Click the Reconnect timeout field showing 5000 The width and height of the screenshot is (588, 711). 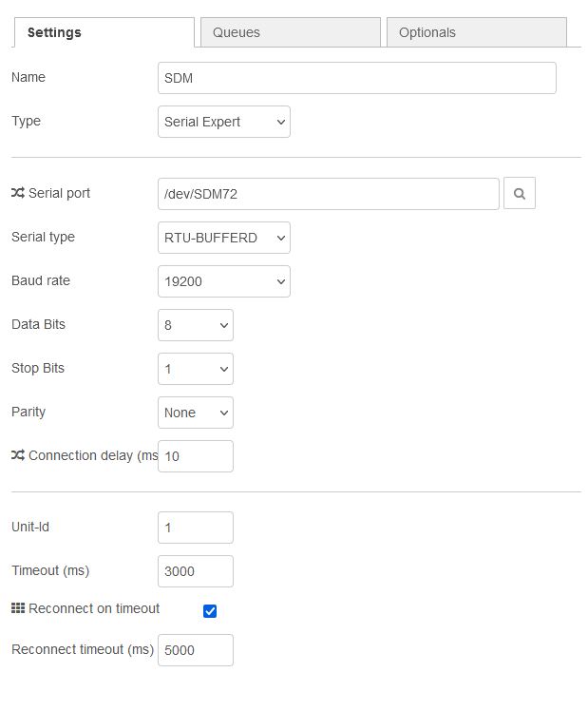coord(196,650)
